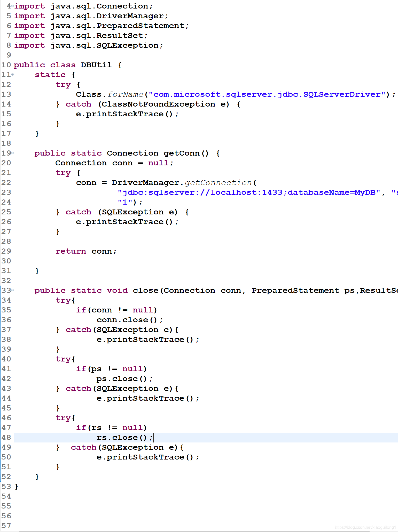Click import java.sql.SQLException line
Image resolution: width=398 pixels, height=532 pixels.
(89, 45)
